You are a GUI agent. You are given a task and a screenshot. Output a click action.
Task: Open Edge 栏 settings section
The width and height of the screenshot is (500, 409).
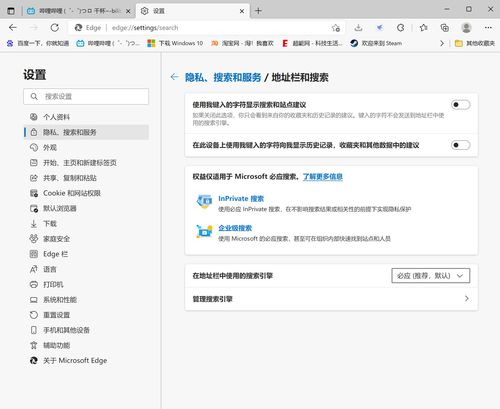(x=86, y=254)
